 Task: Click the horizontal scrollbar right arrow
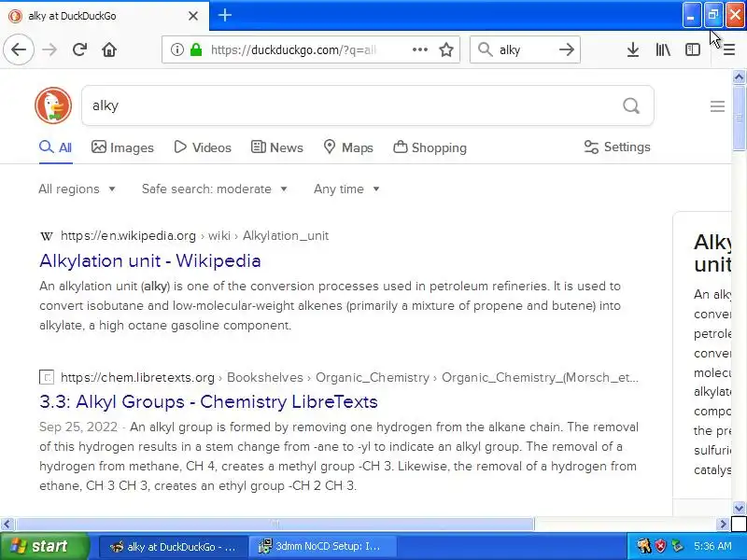(723, 525)
